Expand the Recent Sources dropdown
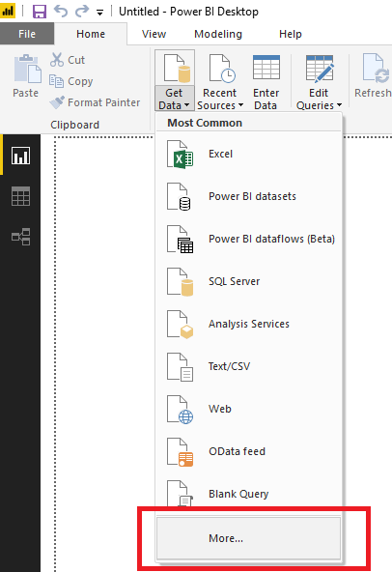The height and width of the screenshot is (572, 392). point(240,105)
